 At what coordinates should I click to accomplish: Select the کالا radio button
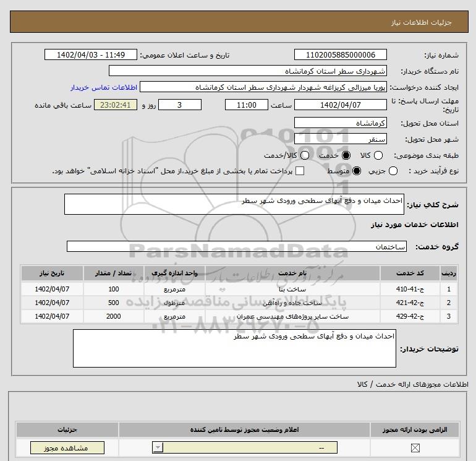(x=378, y=155)
